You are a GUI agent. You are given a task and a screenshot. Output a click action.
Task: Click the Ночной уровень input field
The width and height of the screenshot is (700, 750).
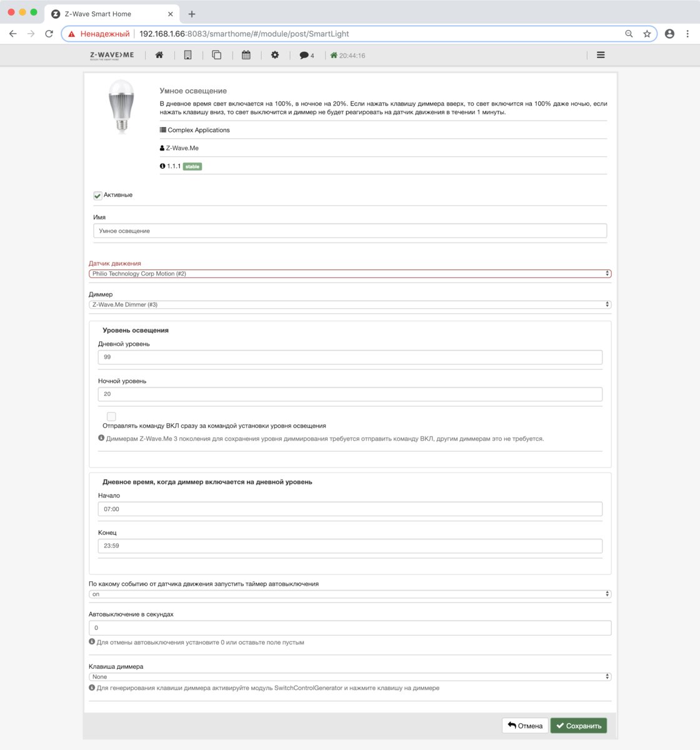click(x=349, y=394)
